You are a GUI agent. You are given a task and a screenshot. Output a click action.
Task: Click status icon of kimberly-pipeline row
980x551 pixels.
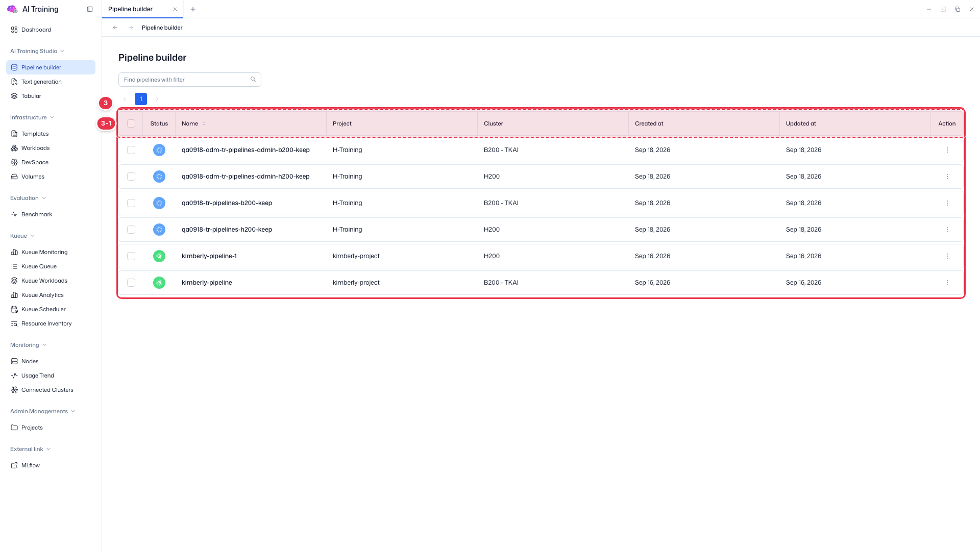tap(159, 283)
